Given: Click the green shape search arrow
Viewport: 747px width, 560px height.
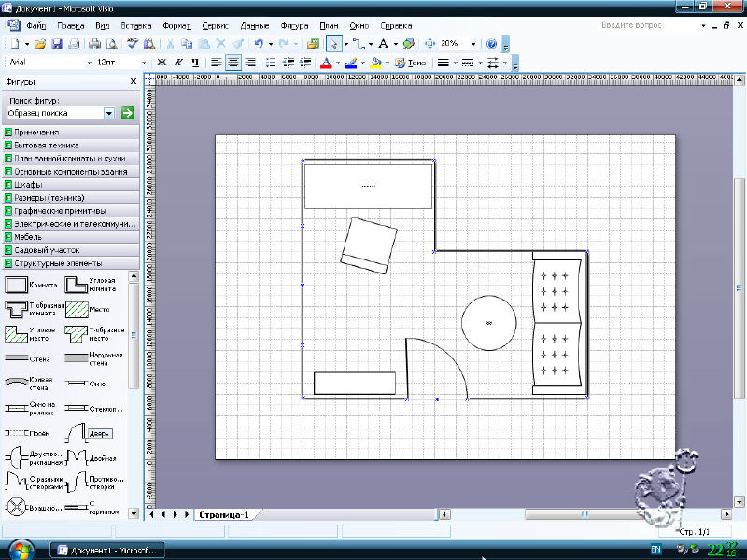Looking at the screenshot, I should click(127, 113).
